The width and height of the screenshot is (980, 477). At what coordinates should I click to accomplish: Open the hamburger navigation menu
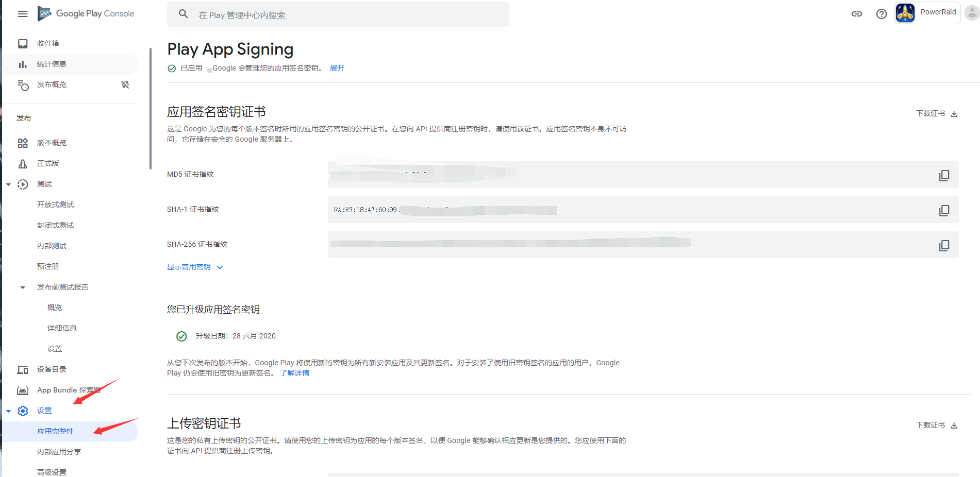tap(23, 14)
